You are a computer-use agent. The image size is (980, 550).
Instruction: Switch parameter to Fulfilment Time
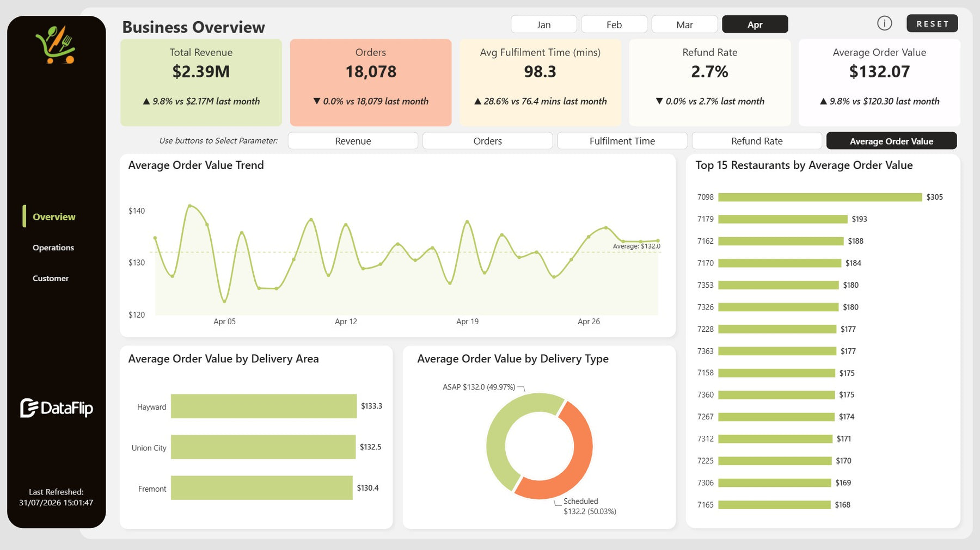[622, 141]
